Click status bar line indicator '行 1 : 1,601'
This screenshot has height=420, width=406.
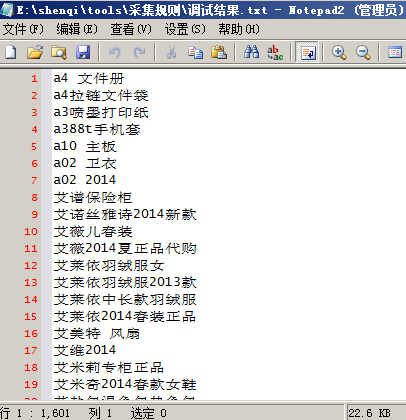[35, 413]
